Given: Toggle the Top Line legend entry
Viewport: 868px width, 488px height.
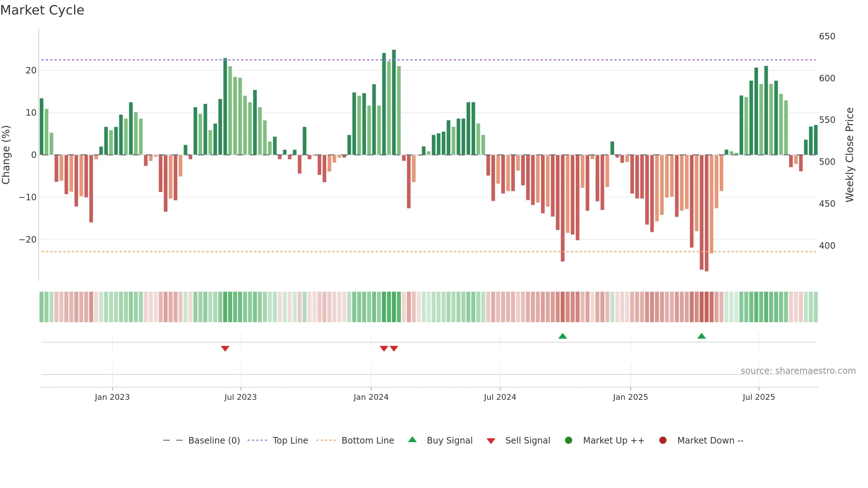Looking at the screenshot, I should click(x=278, y=440).
